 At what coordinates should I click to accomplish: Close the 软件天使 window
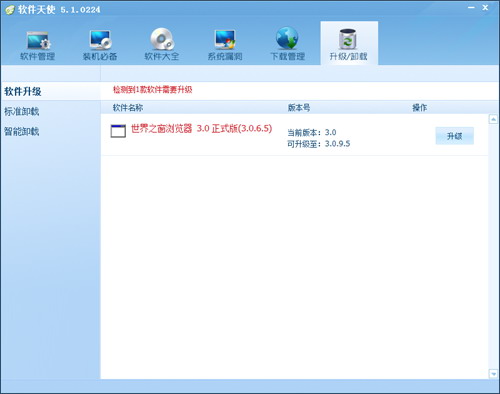[485, 7]
